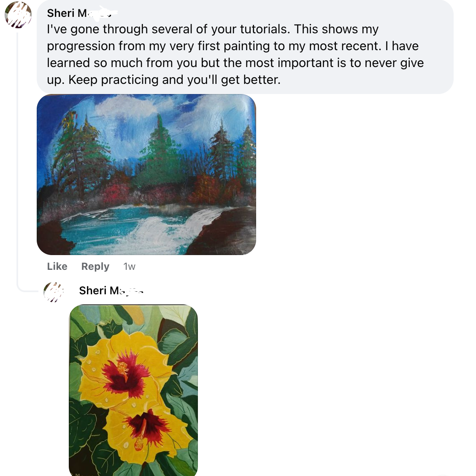The width and height of the screenshot is (476, 476).
Task: Click the reply's smaller profile avatar
Action: coord(54,292)
